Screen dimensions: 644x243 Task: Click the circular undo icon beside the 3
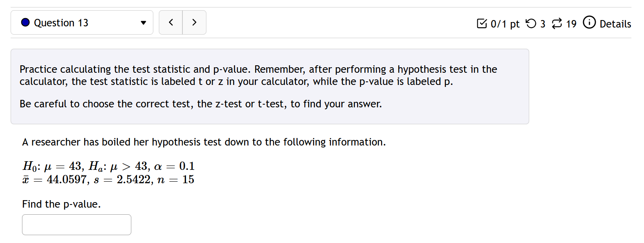coord(532,24)
